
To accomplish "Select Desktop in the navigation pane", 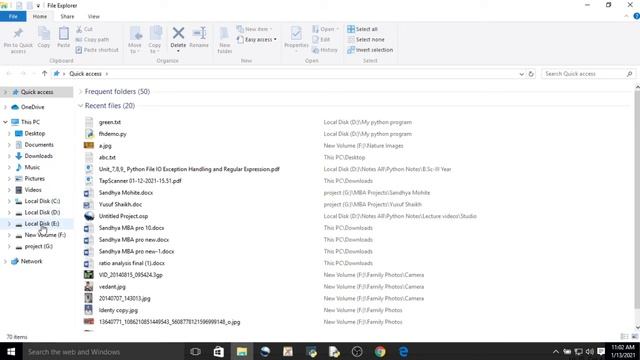I will click(x=35, y=133).
